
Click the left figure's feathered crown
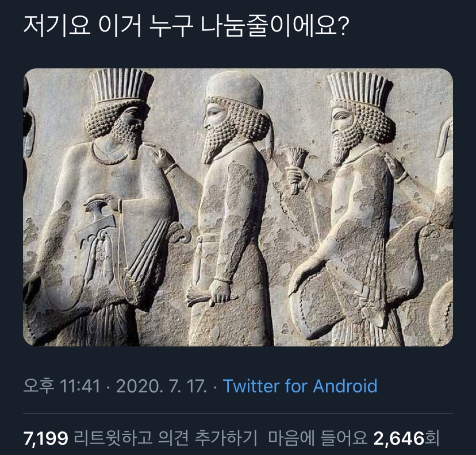[121, 86]
